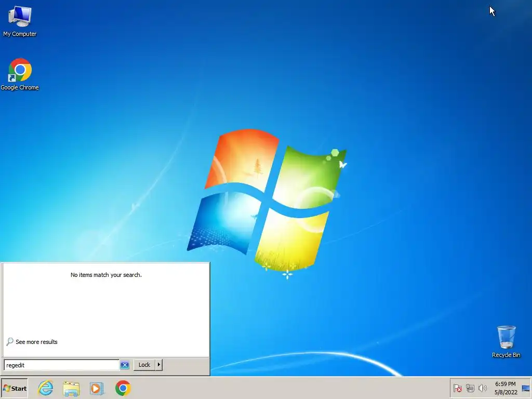Click See more results link
This screenshot has width=532, height=399.
click(x=32, y=342)
